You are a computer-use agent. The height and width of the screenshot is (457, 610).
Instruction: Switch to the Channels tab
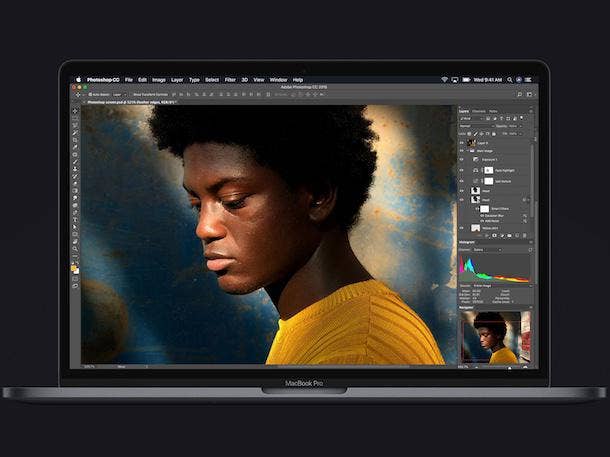point(479,111)
